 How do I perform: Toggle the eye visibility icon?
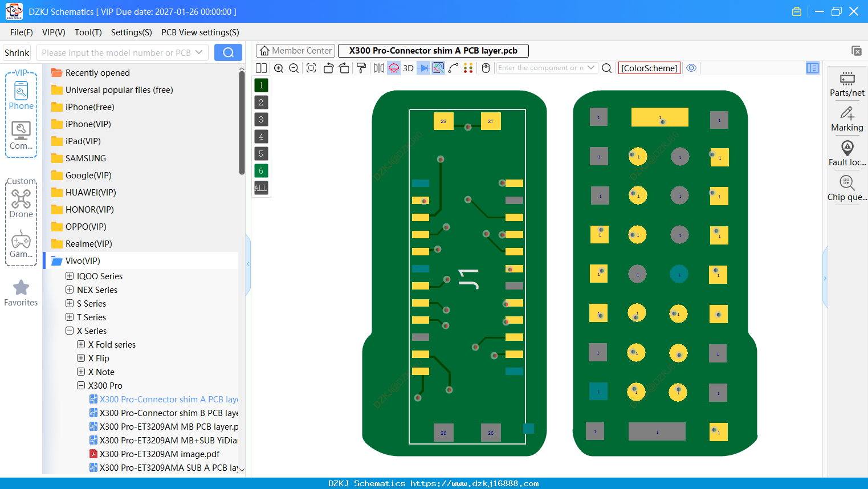tap(691, 68)
